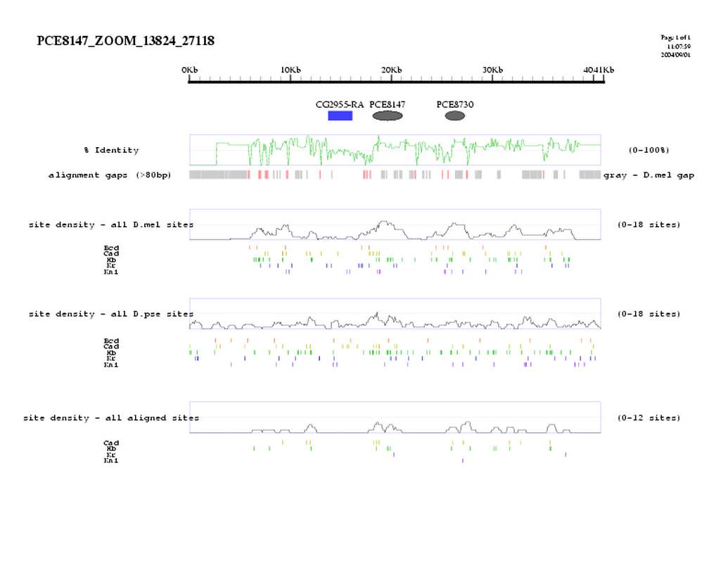Click the (0-12 sites) range label
The image size is (728, 563).
click(x=649, y=418)
